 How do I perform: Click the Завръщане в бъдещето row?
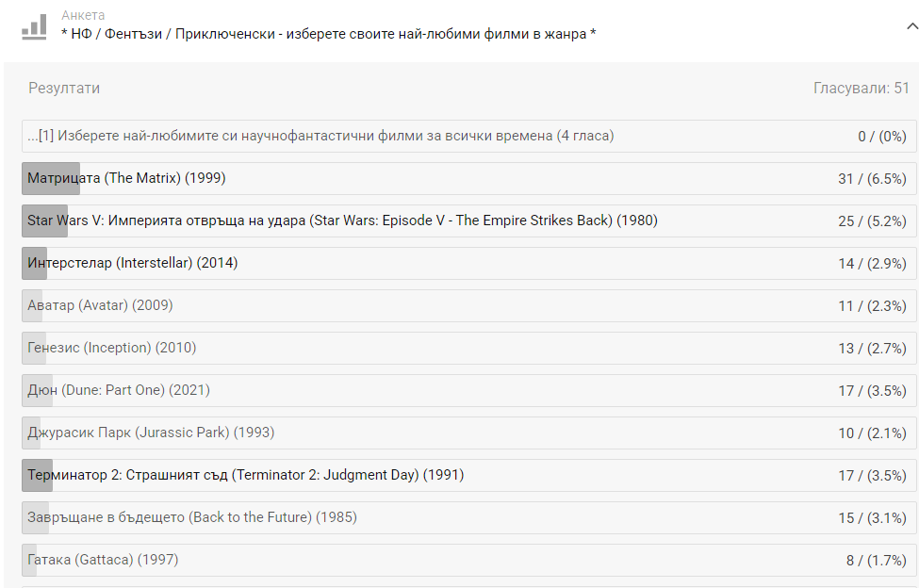(192, 517)
